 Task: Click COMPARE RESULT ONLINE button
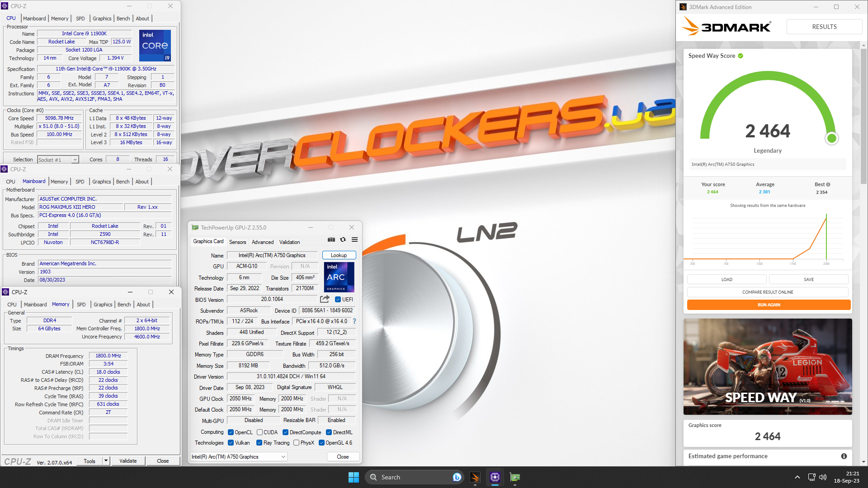click(x=767, y=292)
